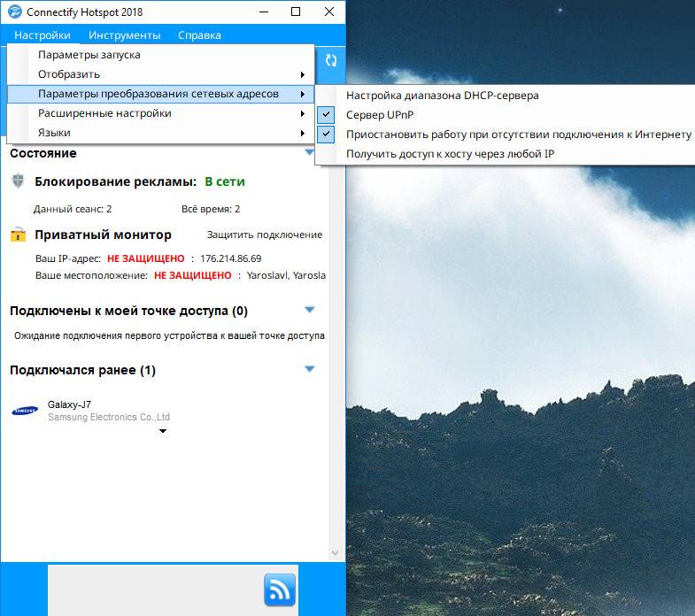Select Параметры преобразования сетевых адресов item
Screen dimensions: 695x616
[160, 94]
